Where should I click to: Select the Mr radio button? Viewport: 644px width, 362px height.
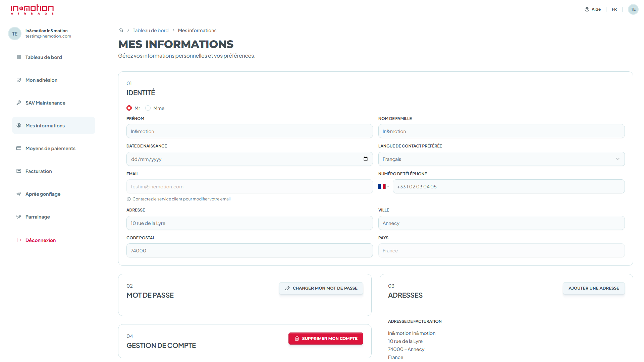(x=129, y=108)
